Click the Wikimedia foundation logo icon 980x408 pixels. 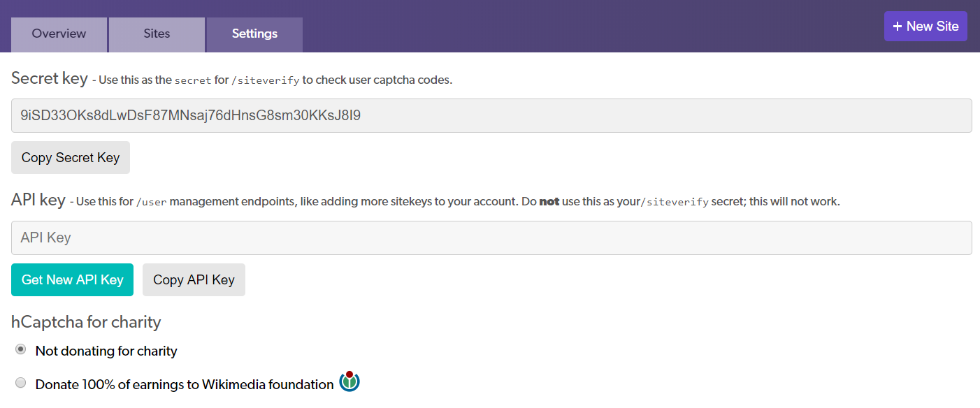(350, 381)
